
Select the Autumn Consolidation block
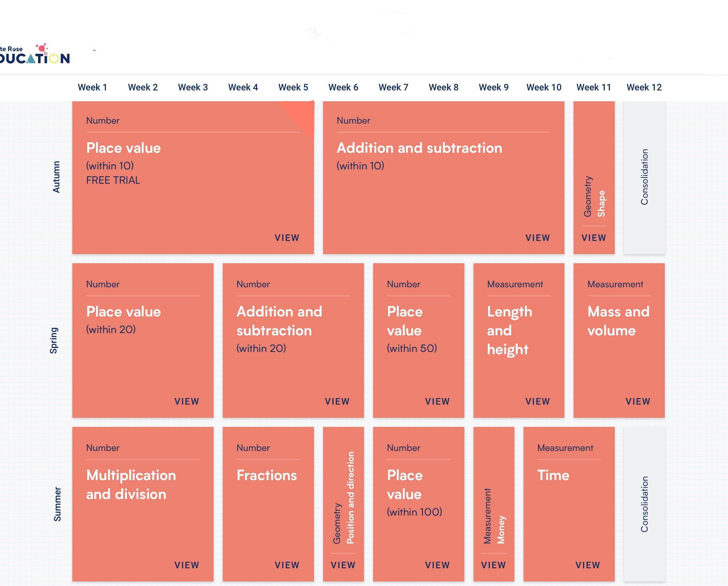point(644,177)
